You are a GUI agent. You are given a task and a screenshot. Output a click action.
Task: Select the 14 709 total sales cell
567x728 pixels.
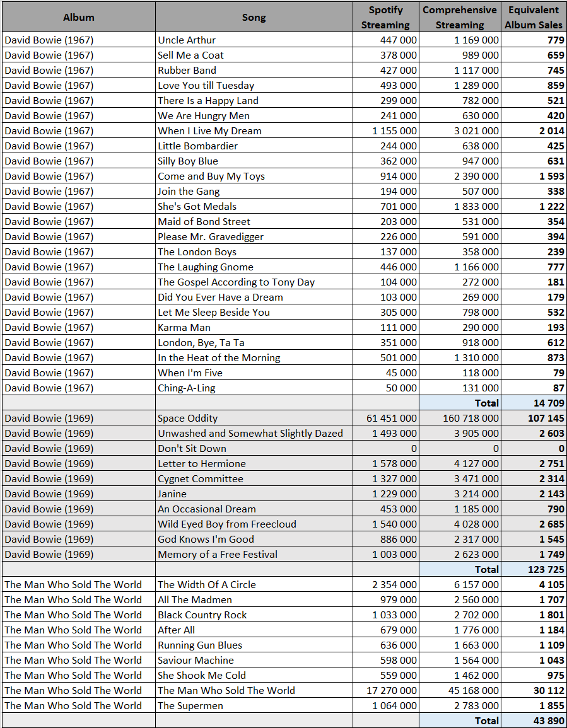pos(534,403)
